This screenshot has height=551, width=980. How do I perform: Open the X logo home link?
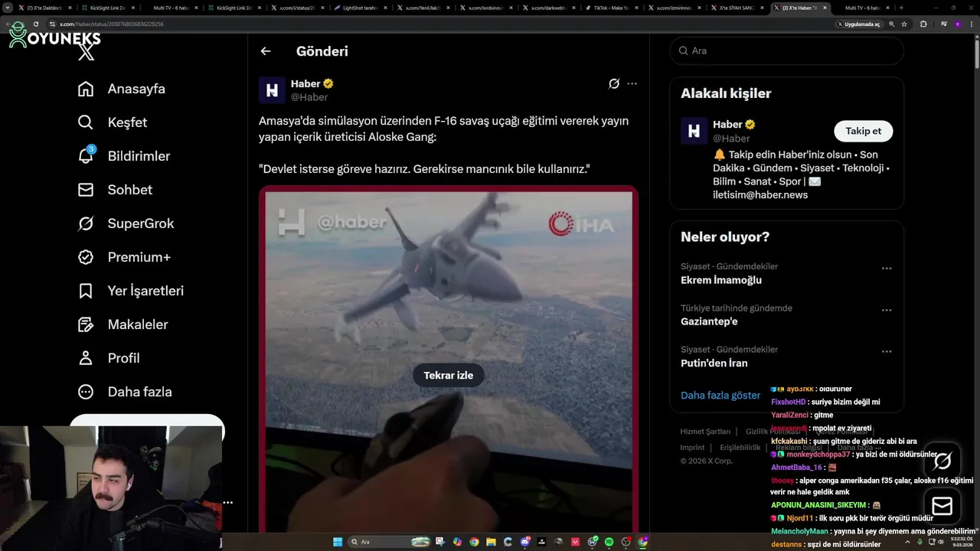87,51
